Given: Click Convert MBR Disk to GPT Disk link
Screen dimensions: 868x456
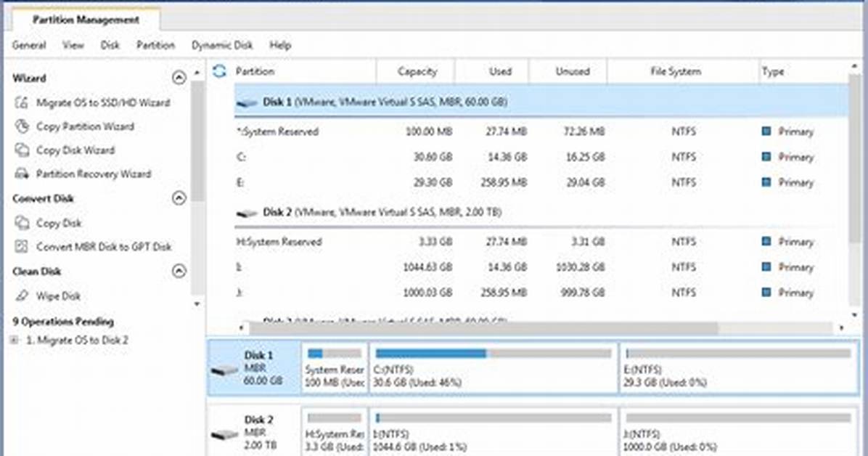Looking at the screenshot, I should click(104, 247).
